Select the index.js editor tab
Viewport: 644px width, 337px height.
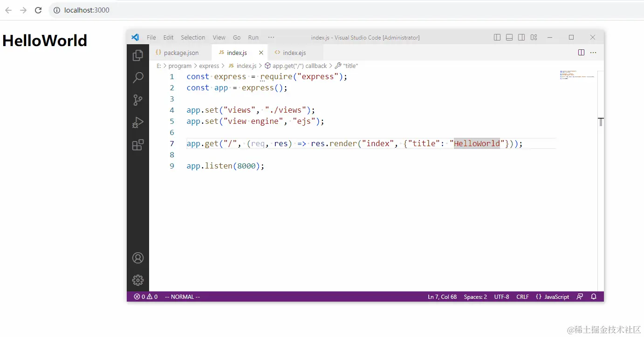[x=239, y=53]
